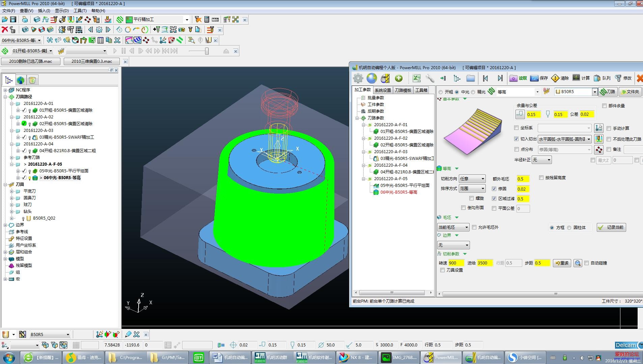The width and height of the screenshot is (643, 364).
Task: Enable the 螺旋 (Spiral) checkbox
Action: (x=472, y=198)
